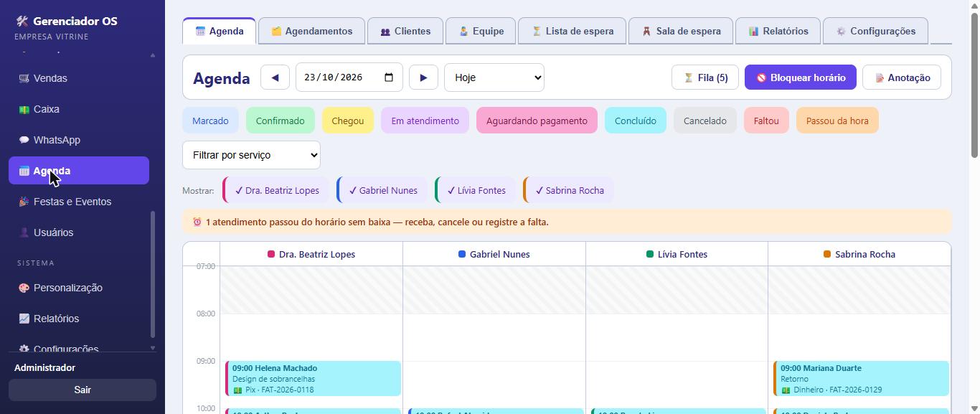Toggle Gabriel Nunes visibility chip
The height and width of the screenshot is (414, 980).
[x=382, y=190]
